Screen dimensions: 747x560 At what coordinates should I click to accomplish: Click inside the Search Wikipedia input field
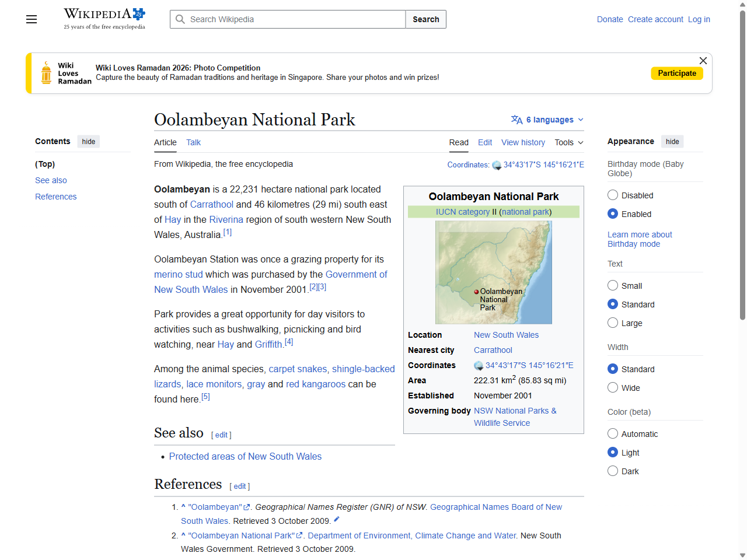[x=286, y=19]
